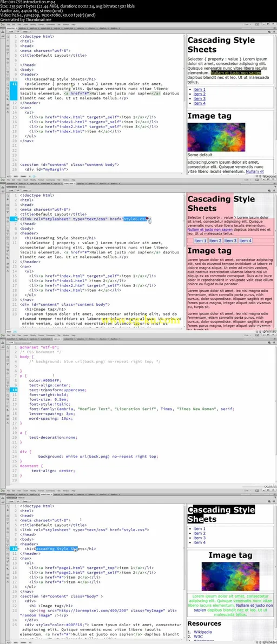Click the '#content {' selector in the CSS code
This screenshot has height=644, width=277.
(31, 466)
